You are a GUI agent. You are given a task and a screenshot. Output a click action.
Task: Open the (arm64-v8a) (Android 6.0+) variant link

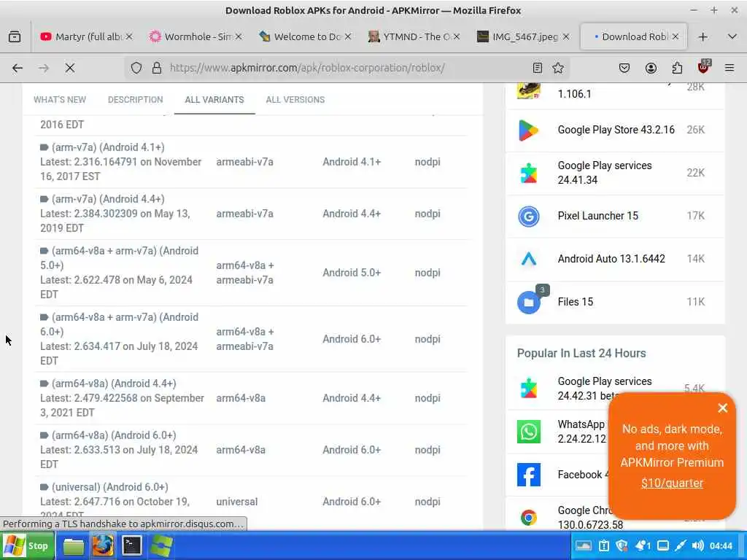(x=114, y=435)
